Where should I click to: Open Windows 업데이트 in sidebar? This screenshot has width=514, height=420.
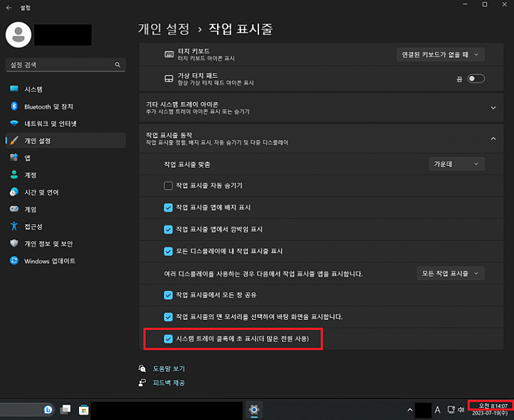pyautogui.click(x=49, y=261)
